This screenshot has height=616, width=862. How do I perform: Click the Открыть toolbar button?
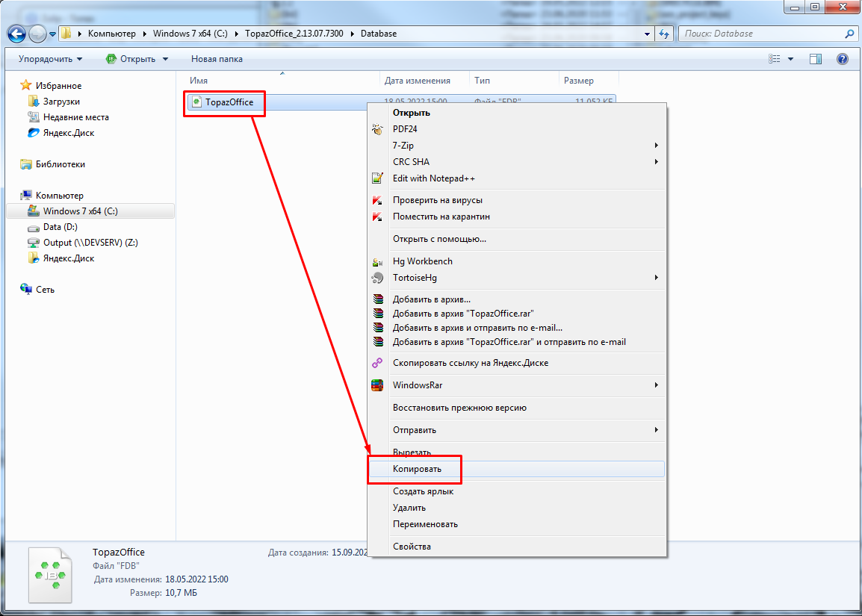click(x=131, y=59)
